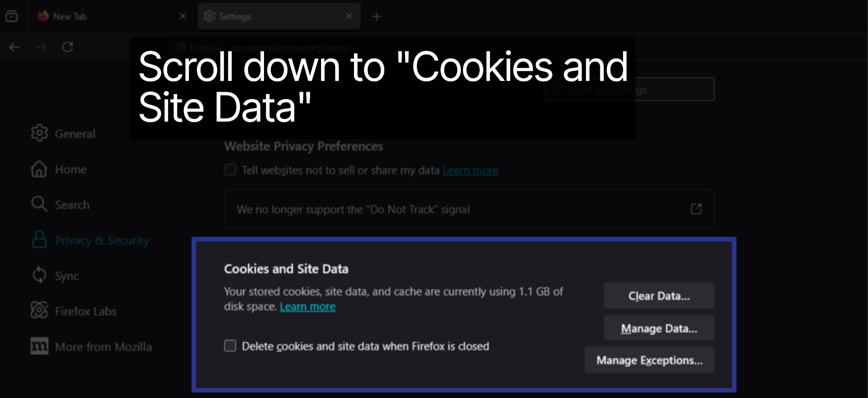Open a new tab with the plus button

click(x=377, y=16)
